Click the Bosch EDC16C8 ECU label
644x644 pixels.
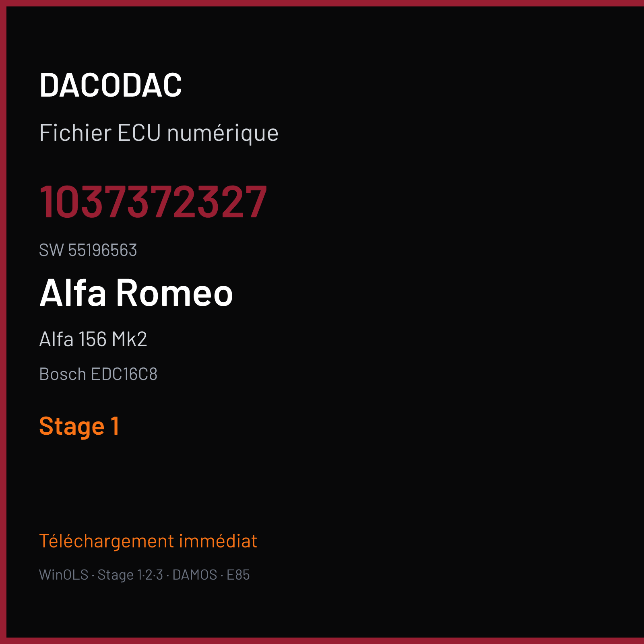(x=98, y=374)
